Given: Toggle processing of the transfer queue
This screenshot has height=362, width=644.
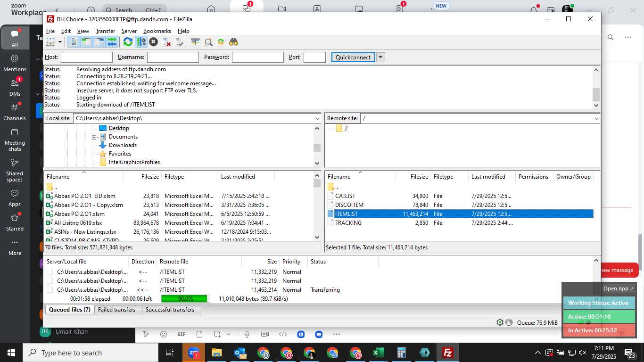Looking at the screenshot, I should 141,42.
